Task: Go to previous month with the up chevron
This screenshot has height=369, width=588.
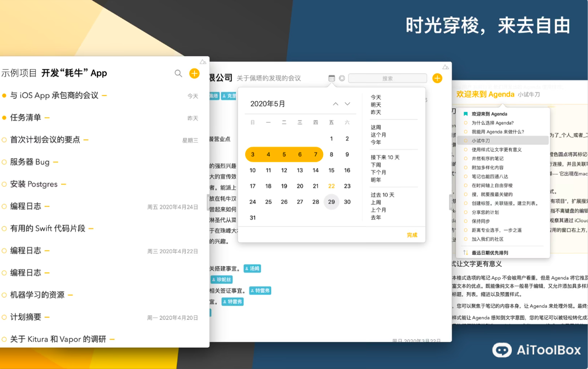Action: (335, 104)
